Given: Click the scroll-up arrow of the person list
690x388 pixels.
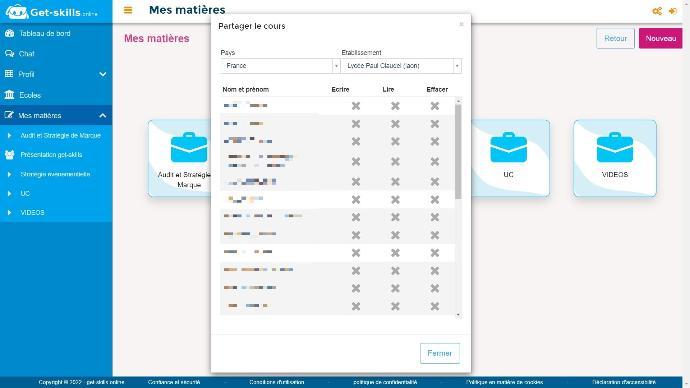Looking at the screenshot, I should [458, 101].
